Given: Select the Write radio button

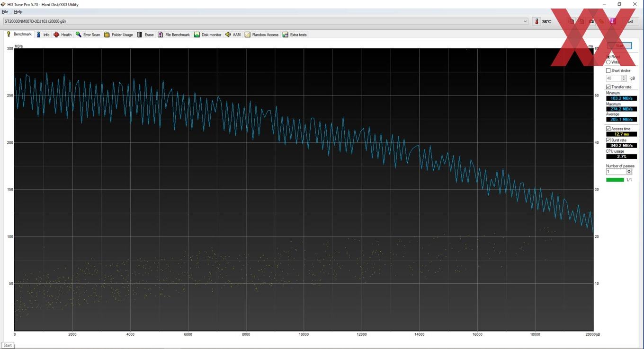Looking at the screenshot, I should [x=608, y=62].
